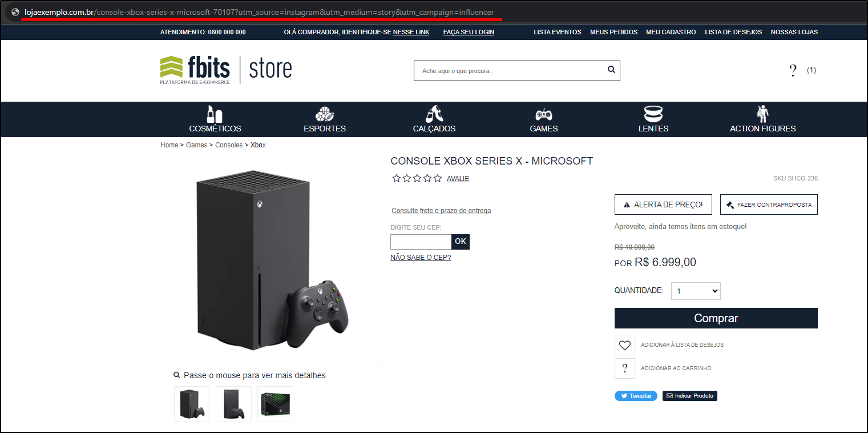
Task: Click the Tweetar share button
Action: click(x=636, y=396)
